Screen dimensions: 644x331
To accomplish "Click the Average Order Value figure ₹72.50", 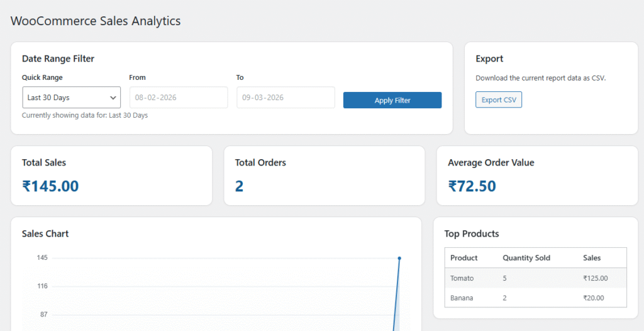I will click(472, 186).
